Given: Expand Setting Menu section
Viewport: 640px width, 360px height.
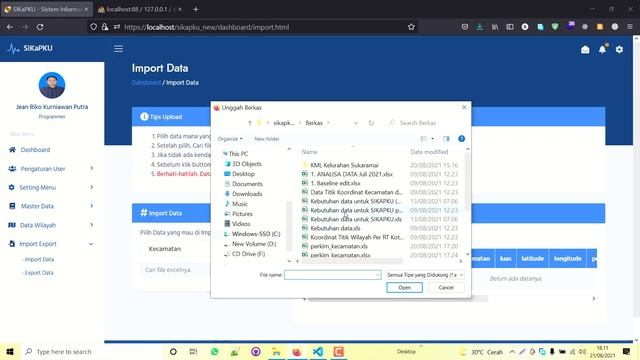Looking at the screenshot, I should [51, 187].
